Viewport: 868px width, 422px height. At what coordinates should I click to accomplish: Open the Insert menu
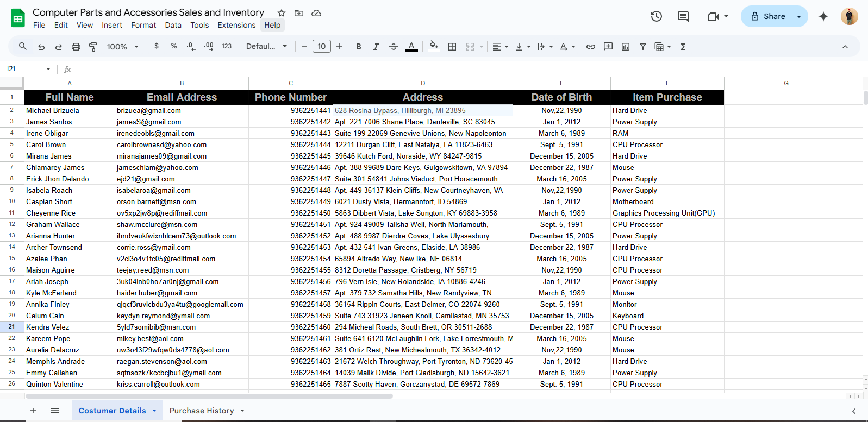(112, 25)
